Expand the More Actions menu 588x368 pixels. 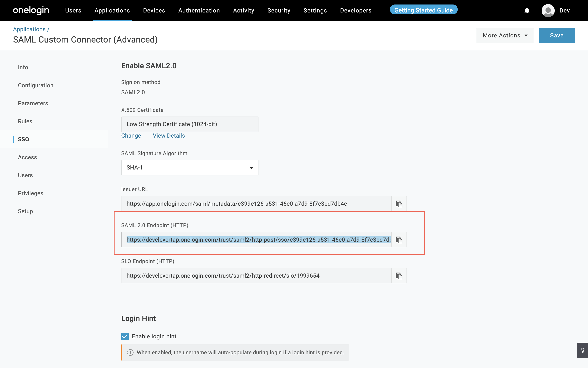point(505,36)
